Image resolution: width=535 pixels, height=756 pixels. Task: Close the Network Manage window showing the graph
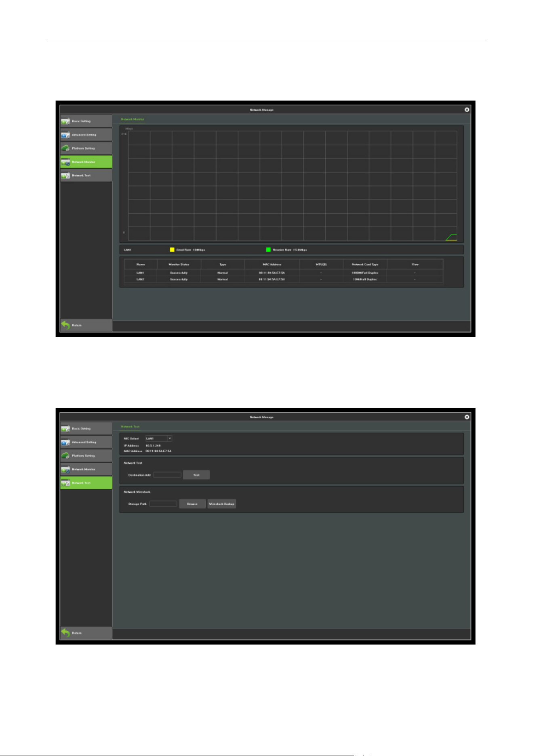467,109
